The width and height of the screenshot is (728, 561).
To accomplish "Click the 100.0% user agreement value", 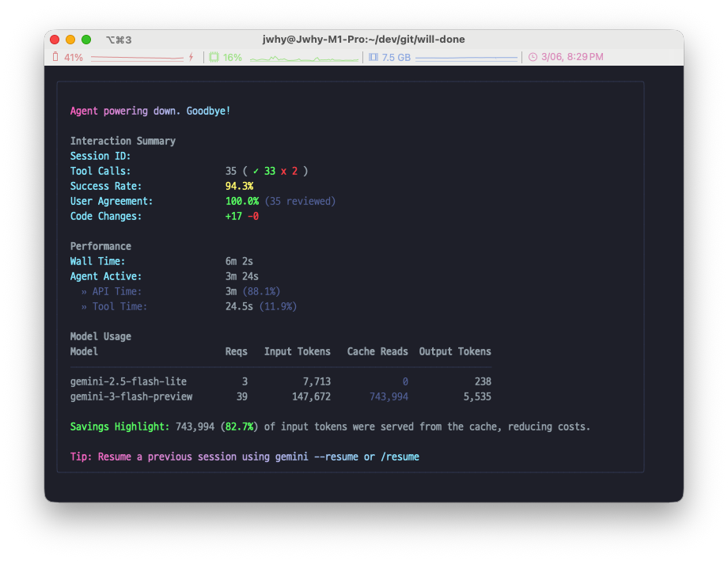I will [242, 201].
